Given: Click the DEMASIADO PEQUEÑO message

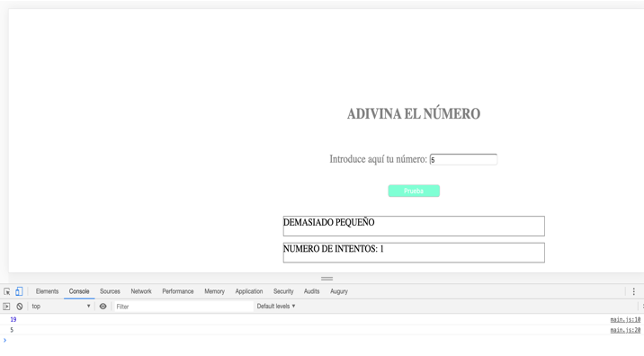Looking at the screenshot, I should 328,223.
